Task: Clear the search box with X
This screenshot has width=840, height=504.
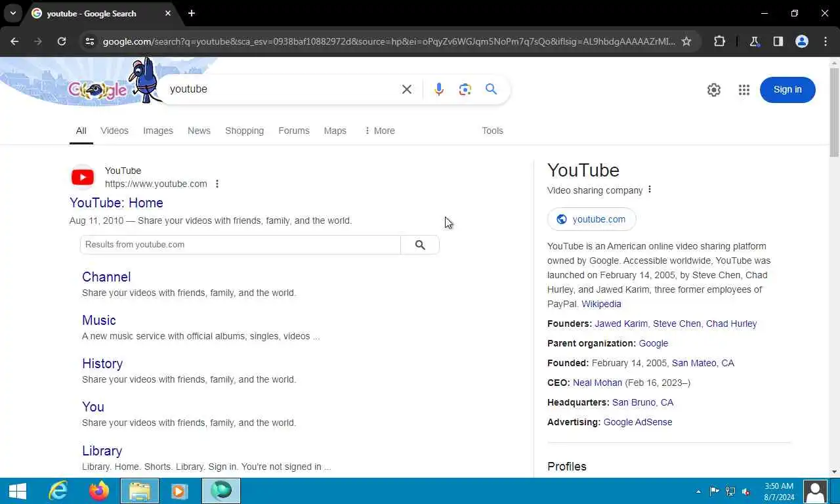Action: point(407,89)
